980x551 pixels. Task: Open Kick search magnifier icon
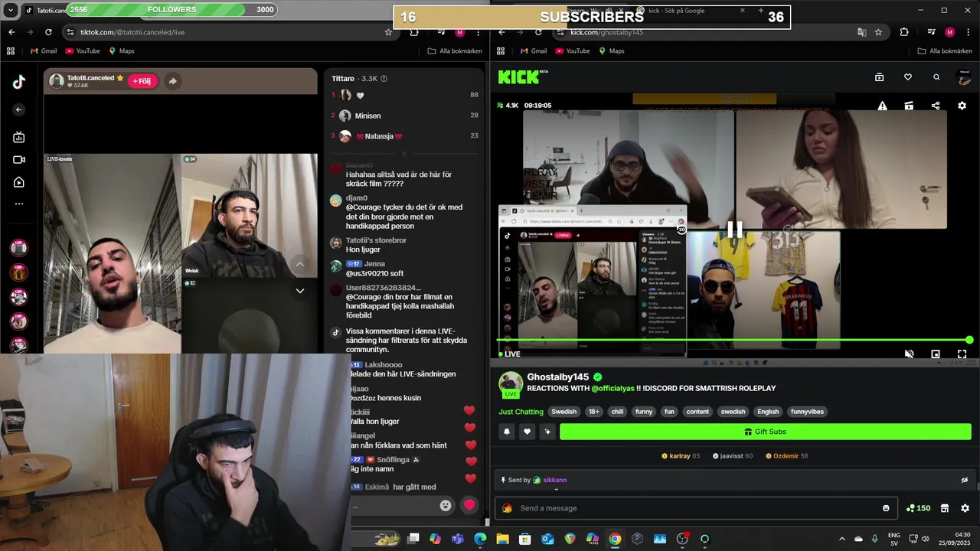coord(936,77)
